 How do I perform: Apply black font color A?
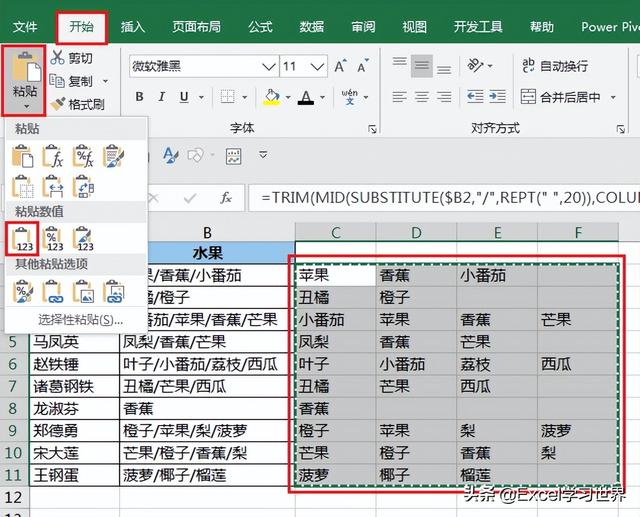pyautogui.click(x=306, y=97)
